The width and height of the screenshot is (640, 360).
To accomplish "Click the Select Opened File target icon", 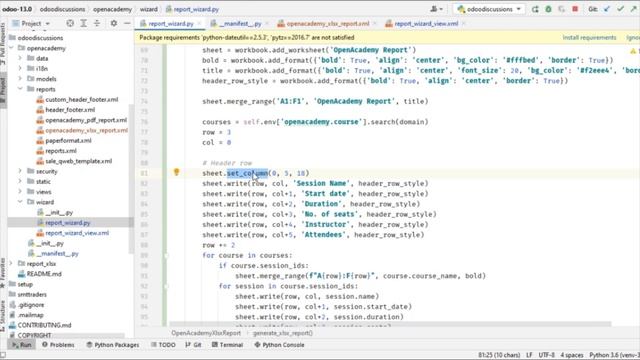I will point(70,24).
